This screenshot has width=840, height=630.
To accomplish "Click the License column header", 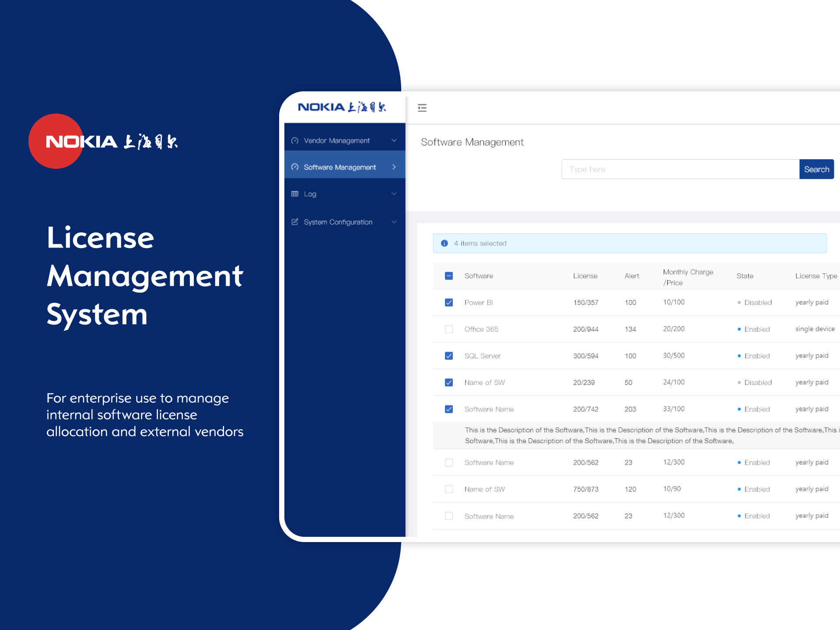I will 585,276.
